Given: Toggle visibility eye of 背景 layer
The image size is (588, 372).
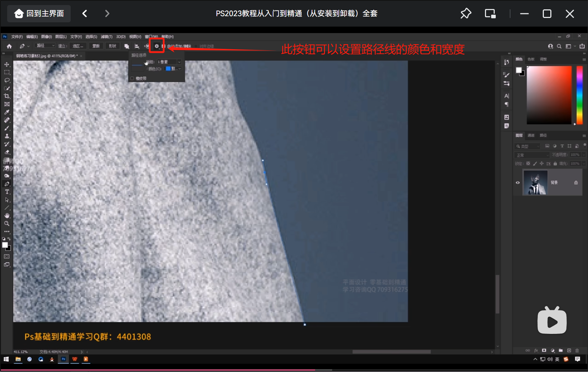Looking at the screenshot, I should [518, 183].
